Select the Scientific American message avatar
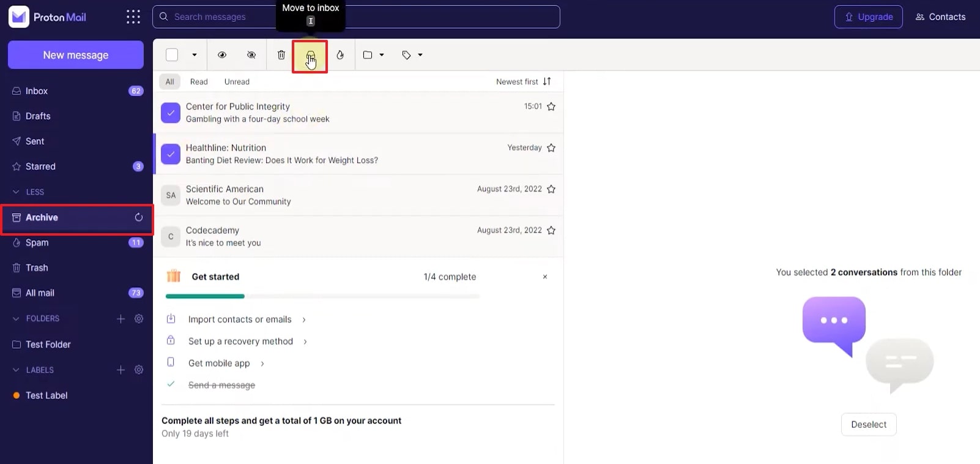The image size is (980, 464). [x=171, y=195]
